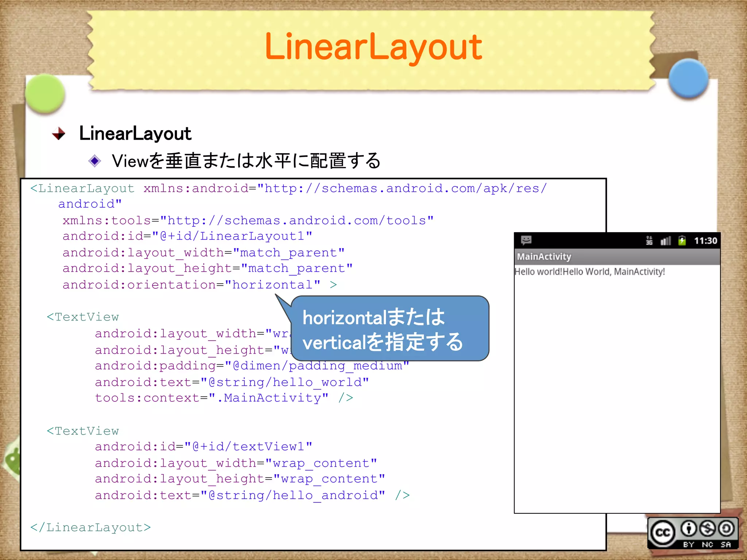Click the tools:context=".MainActivity" line
747x560 pixels.
coord(224,397)
